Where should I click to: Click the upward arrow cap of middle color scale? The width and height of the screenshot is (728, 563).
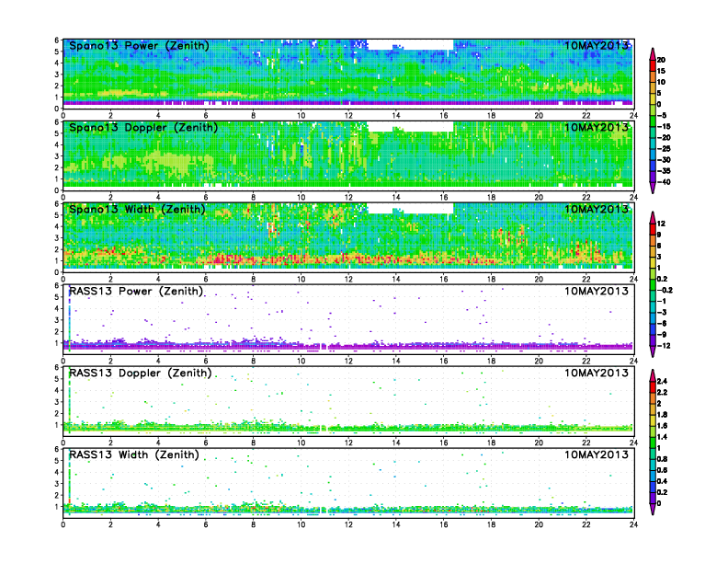pos(653,218)
